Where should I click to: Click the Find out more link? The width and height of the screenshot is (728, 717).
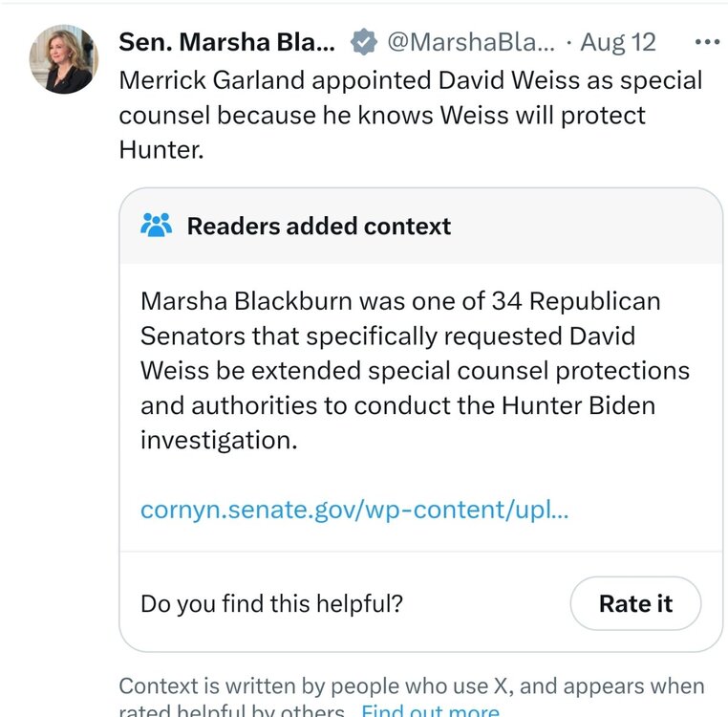429,711
